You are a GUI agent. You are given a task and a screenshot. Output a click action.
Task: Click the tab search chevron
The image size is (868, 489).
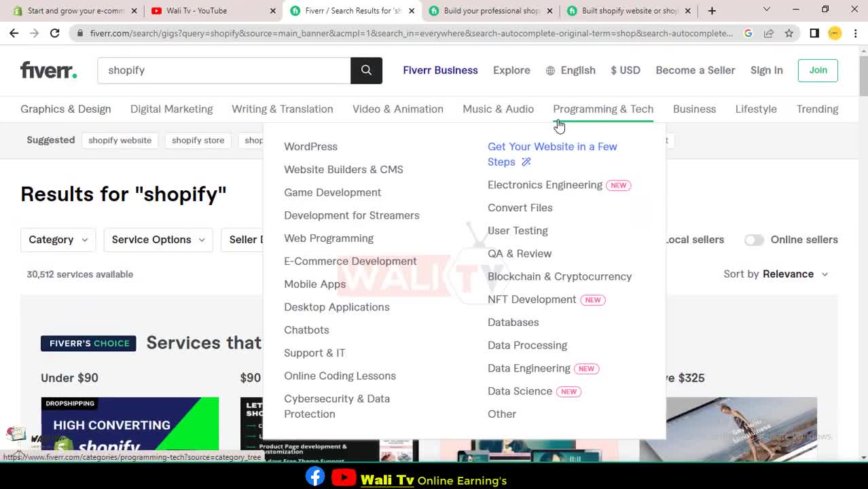(766, 10)
